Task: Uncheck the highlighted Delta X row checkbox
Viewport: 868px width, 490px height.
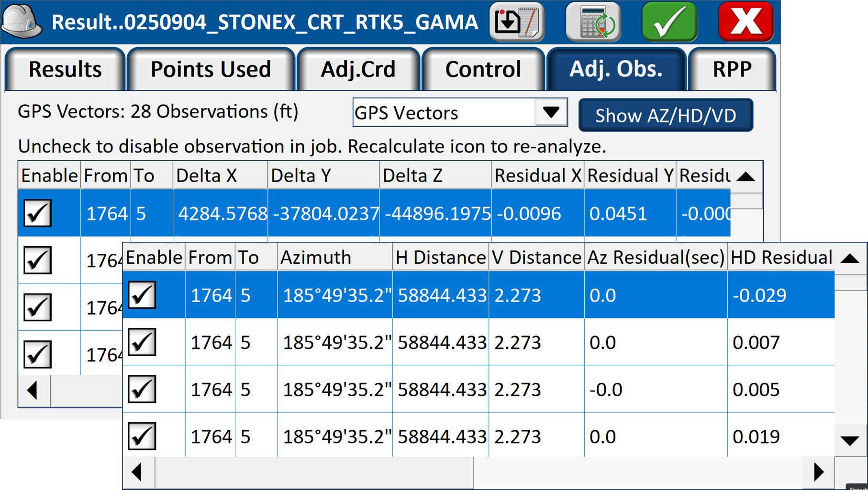Action: [37, 213]
